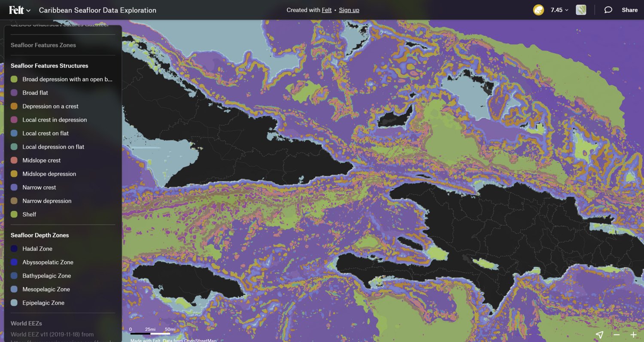Open the Sign up link
The height and width of the screenshot is (342, 644).
click(x=349, y=9)
